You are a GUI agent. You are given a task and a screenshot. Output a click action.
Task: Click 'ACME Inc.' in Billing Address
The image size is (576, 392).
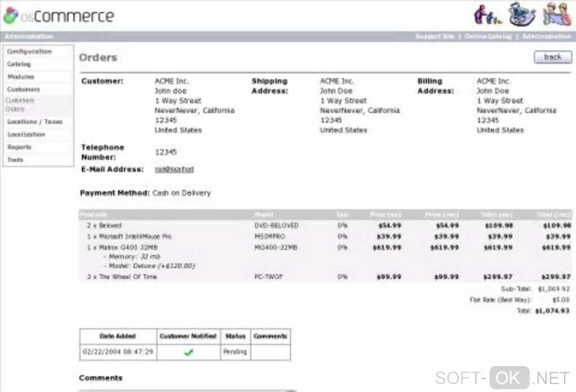(494, 81)
